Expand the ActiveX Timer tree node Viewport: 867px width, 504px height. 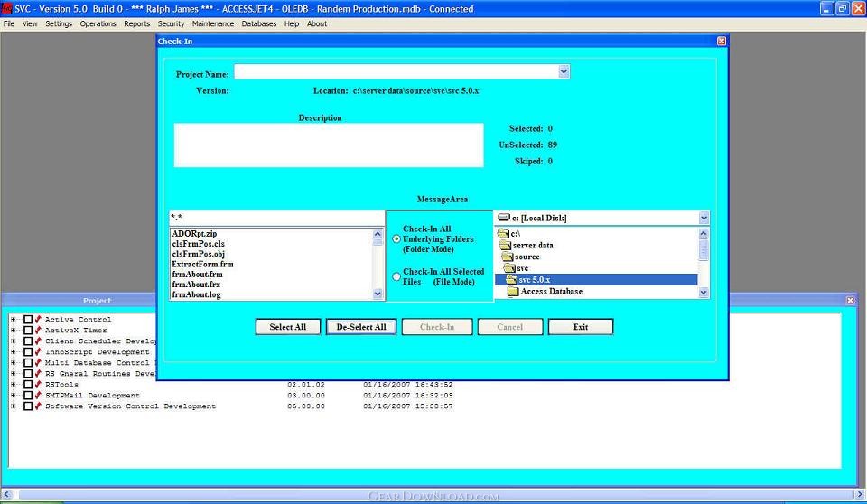(x=14, y=331)
